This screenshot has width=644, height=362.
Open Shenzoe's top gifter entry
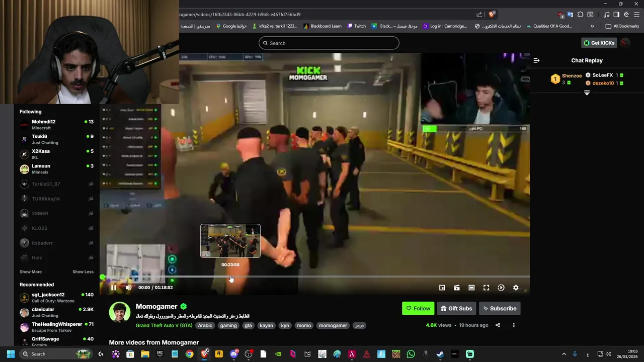tap(567, 79)
